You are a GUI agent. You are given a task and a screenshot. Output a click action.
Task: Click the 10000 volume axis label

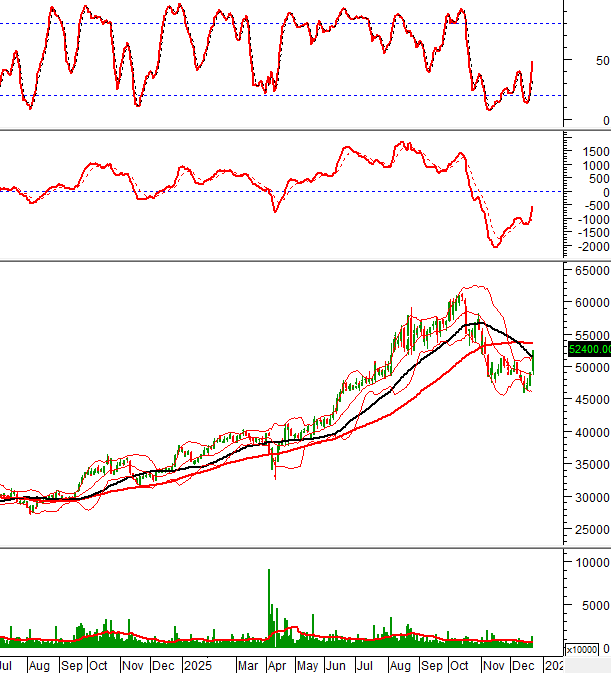[x=590, y=563]
